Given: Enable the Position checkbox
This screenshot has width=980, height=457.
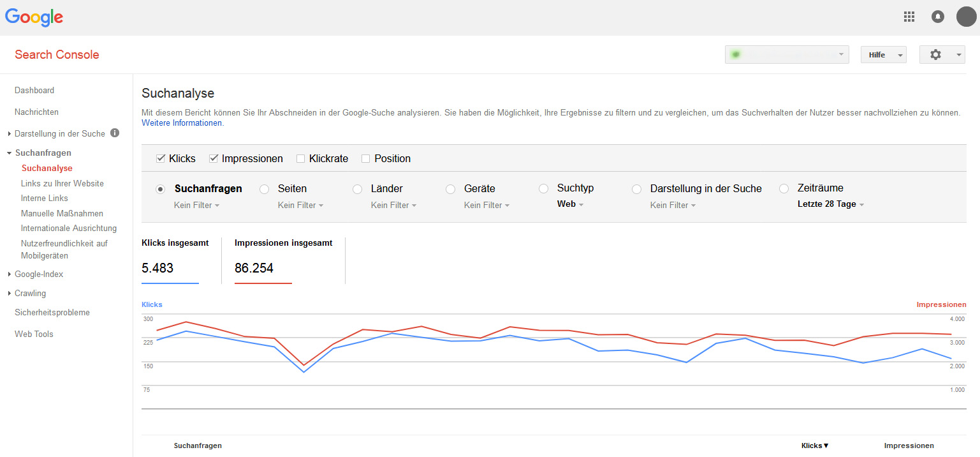Looking at the screenshot, I should point(366,159).
